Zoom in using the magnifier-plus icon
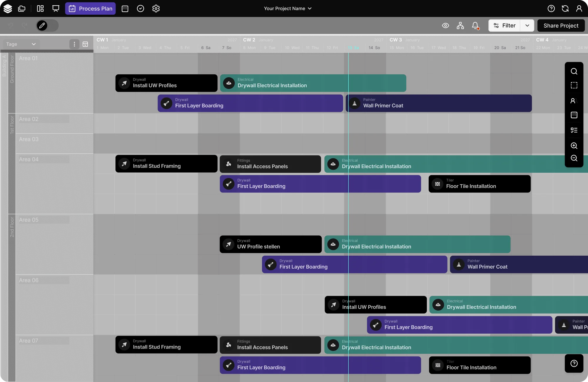 click(574, 146)
